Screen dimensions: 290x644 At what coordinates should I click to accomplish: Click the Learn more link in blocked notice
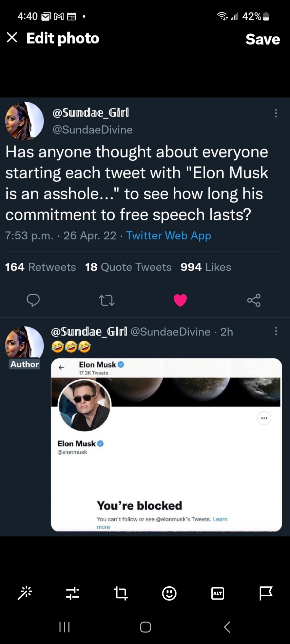click(x=220, y=519)
